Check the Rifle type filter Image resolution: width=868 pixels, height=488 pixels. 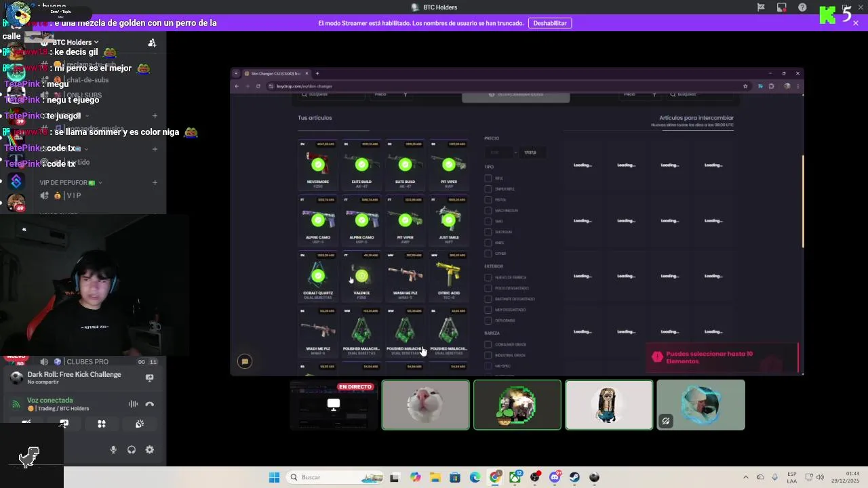pyautogui.click(x=488, y=178)
